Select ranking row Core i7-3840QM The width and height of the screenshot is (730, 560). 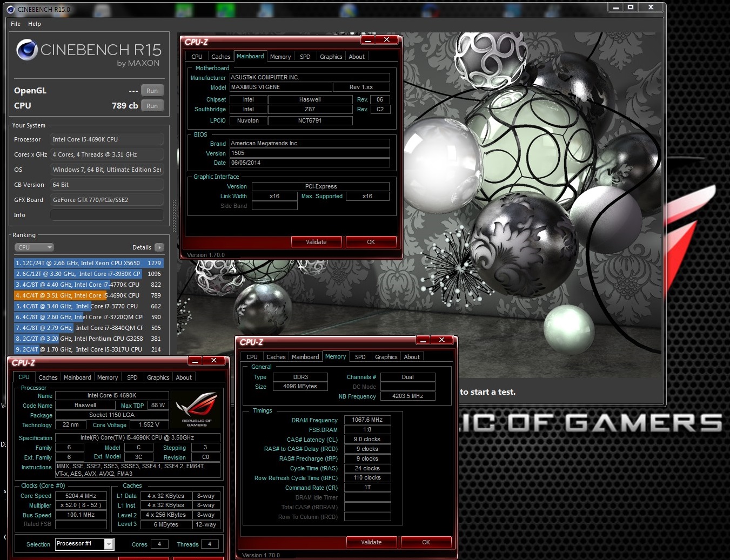click(89, 328)
